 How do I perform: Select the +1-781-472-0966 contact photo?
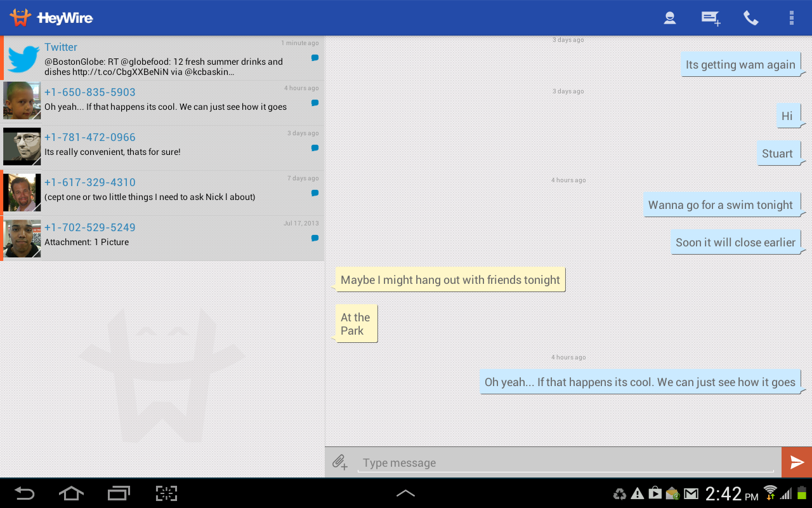click(x=22, y=146)
